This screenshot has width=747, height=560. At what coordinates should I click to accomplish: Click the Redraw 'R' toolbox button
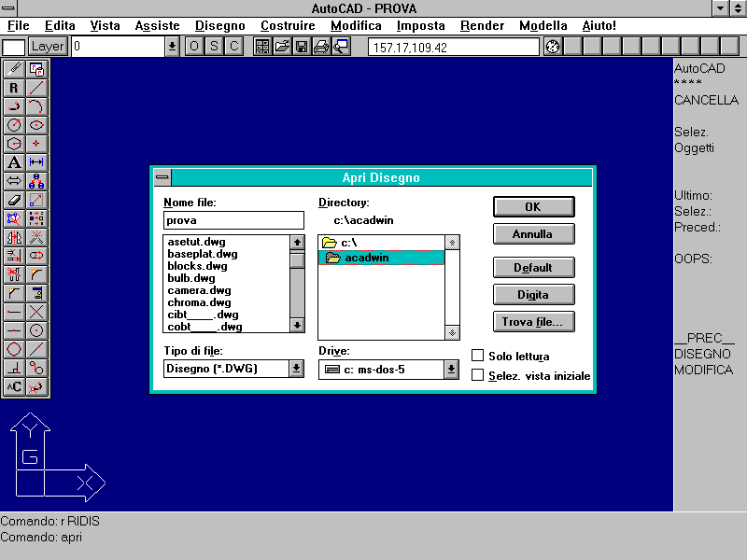pyautogui.click(x=14, y=88)
